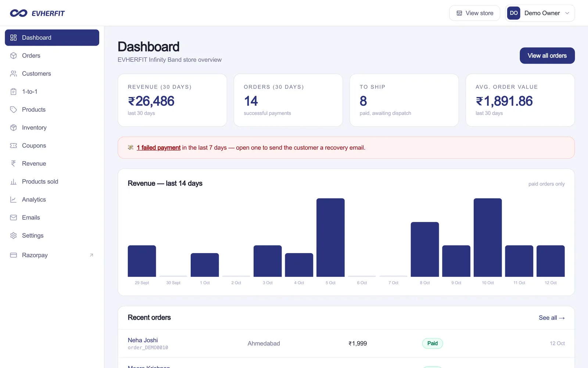Open Neha Joshi's order row
588x368 pixels.
pos(346,344)
